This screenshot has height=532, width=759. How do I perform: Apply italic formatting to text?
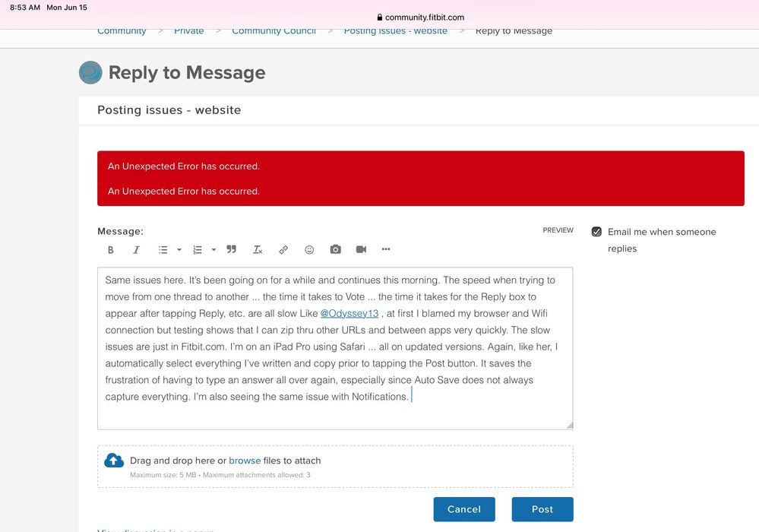(x=137, y=250)
